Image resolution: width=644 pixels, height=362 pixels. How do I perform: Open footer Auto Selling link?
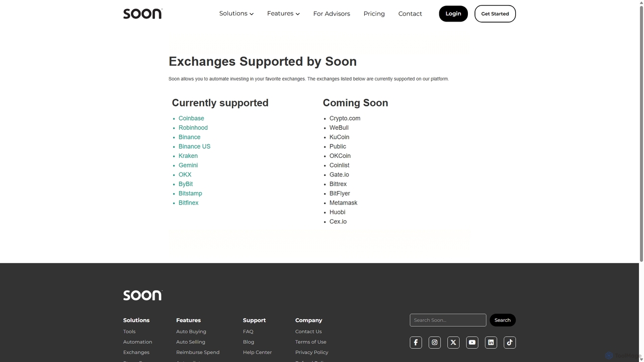coord(191,342)
